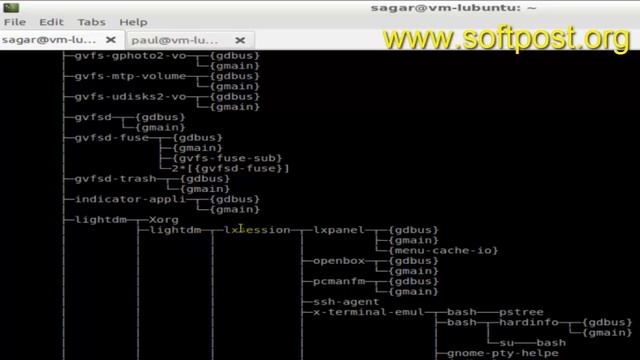
Task: Click the su process text
Action: [507, 343]
